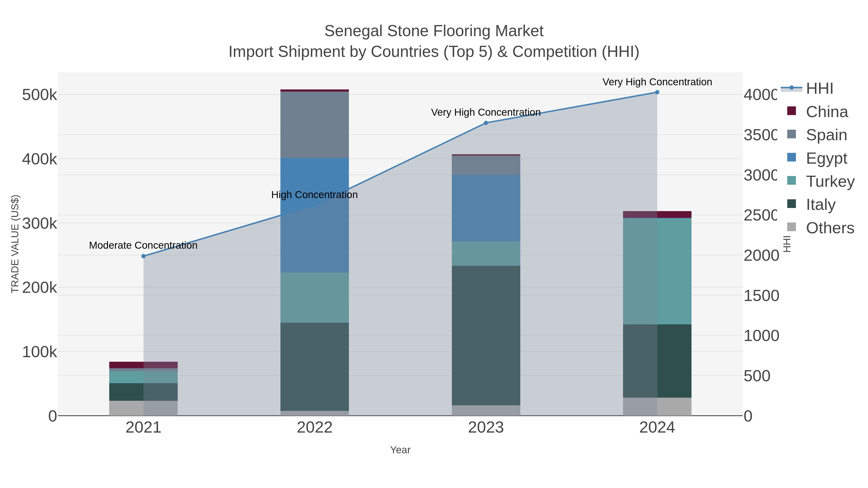Click the 2023 Spain bar segment
This screenshot has height=488, width=868.
tap(486, 165)
